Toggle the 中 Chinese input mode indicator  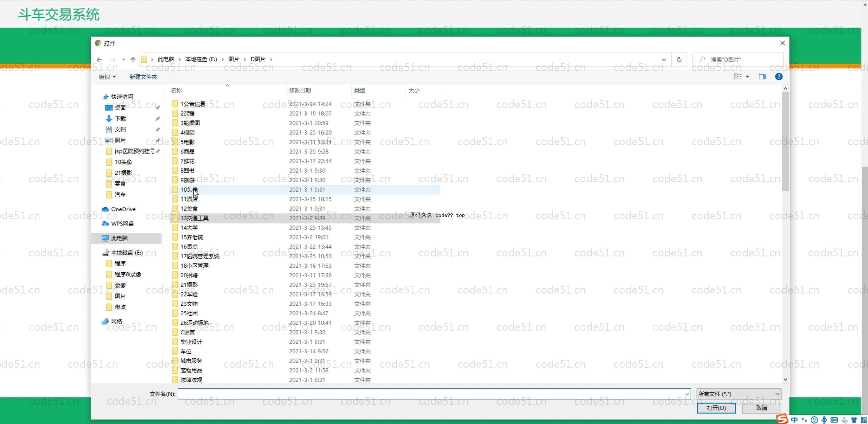[x=794, y=420]
